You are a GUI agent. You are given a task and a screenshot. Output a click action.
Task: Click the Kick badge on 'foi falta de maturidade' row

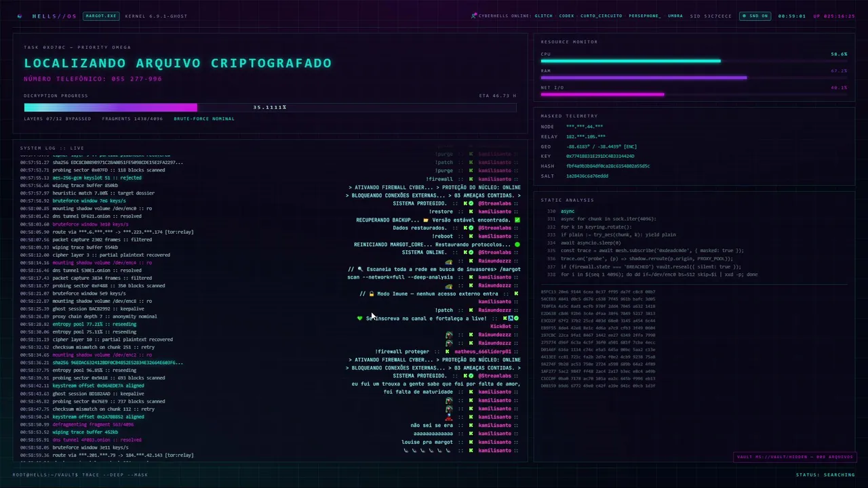click(x=471, y=392)
